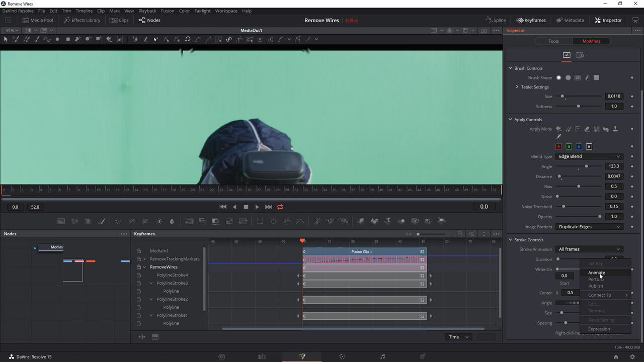Play the clip in reverse
This screenshot has width=644, height=362.
(234, 207)
